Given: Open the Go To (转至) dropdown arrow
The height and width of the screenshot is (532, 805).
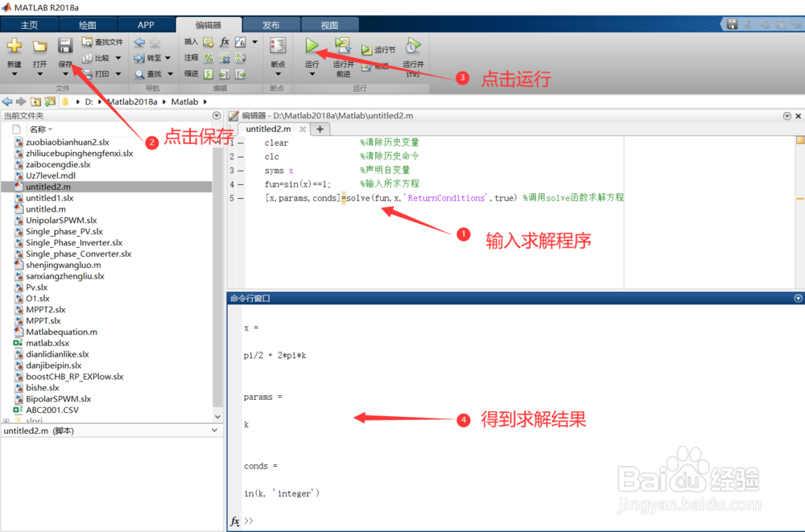Looking at the screenshot, I should click(168, 58).
